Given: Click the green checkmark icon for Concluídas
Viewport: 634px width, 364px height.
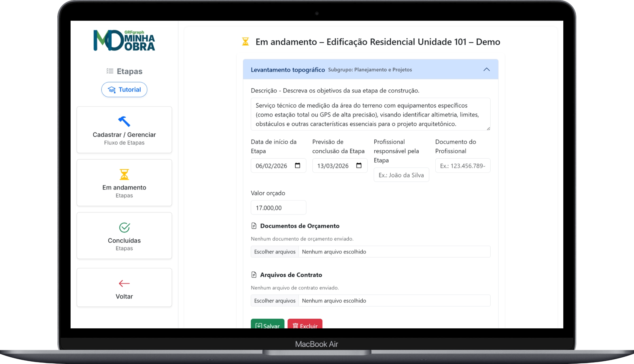Looking at the screenshot, I should coord(124,227).
